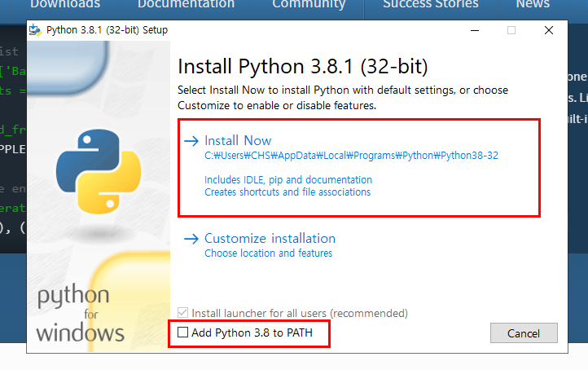The height and width of the screenshot is (370, 588).
Task: Enable Add Python 3.8 to PATH checkbox
Action: (x=182, y=332)
